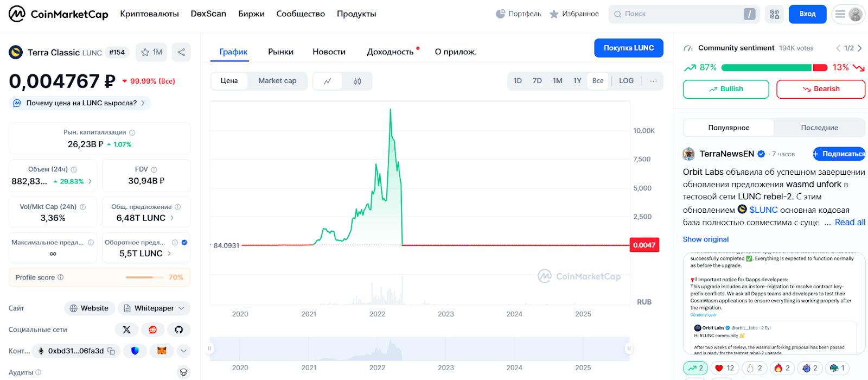
Task: Select the 7D chart range
Action: click(537, 81)
